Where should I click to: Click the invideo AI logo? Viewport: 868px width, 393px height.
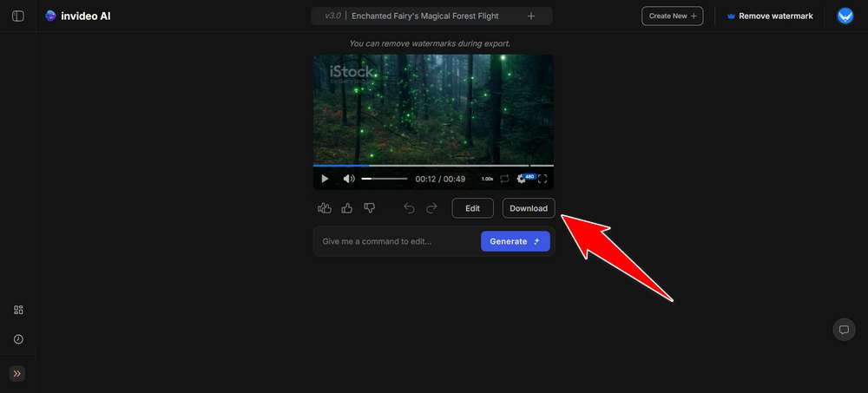(x=77, y=16)
